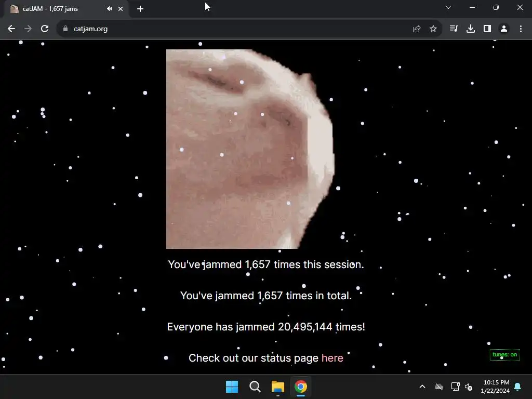
Task: Click the OneDrive cloud tray icon
Action: [x=439, y=387]
